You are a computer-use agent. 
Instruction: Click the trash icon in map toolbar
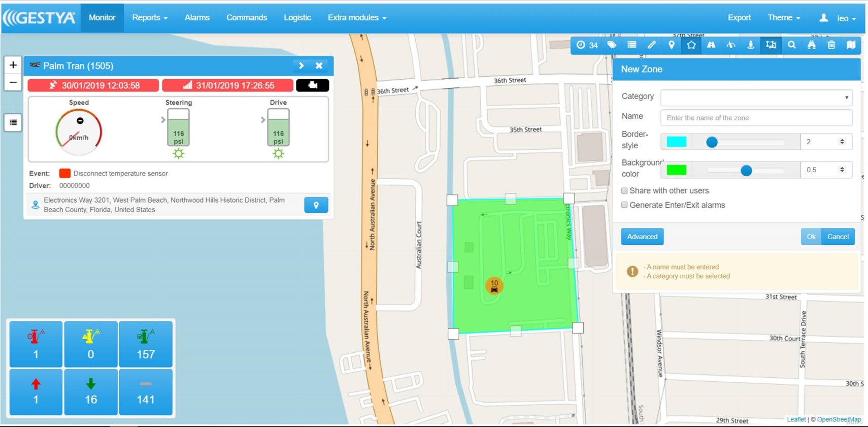click(x=831, y=45)
